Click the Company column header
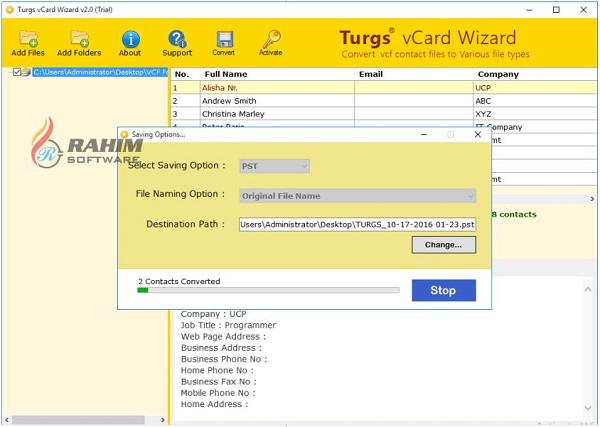This screenshot has width=600, height=427. pos(536,74)
